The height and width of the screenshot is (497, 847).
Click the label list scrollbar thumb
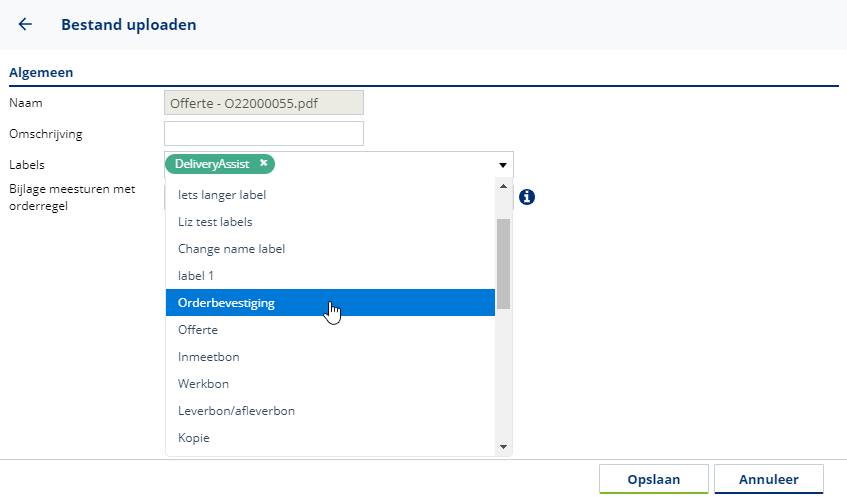point(504,262)
